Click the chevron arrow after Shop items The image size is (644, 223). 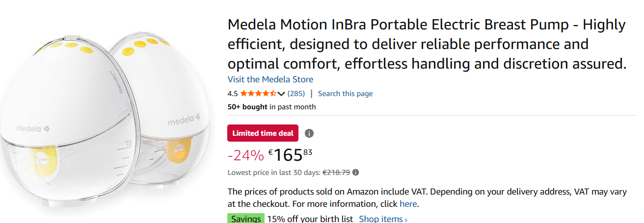(x=406, y=220)
